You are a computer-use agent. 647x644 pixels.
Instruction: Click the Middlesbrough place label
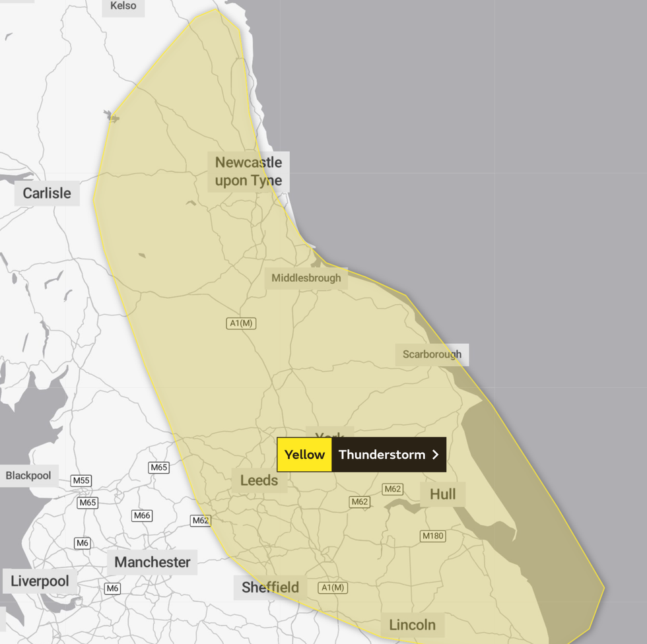306,278
